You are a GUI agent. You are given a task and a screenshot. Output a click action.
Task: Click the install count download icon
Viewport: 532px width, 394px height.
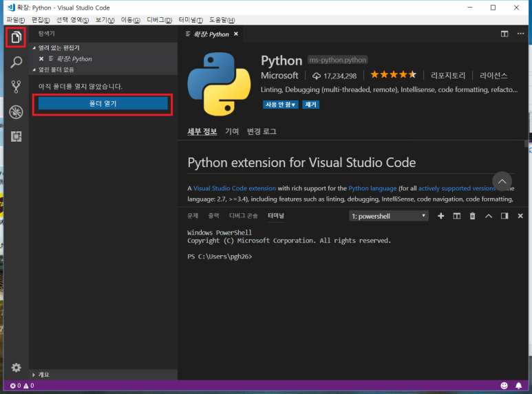[316, 76]
